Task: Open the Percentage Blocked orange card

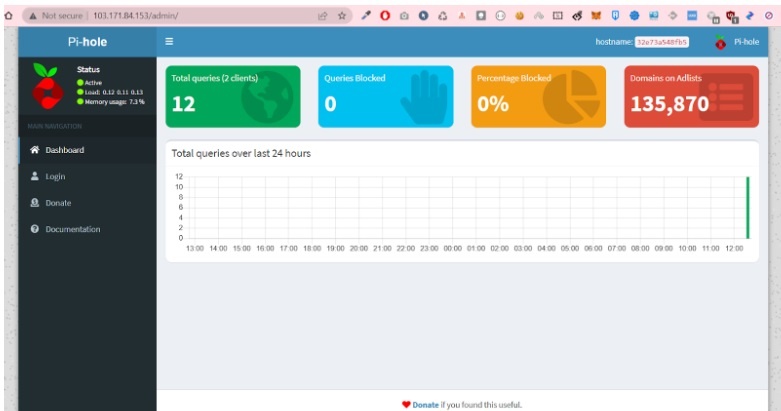Action: 538,97
